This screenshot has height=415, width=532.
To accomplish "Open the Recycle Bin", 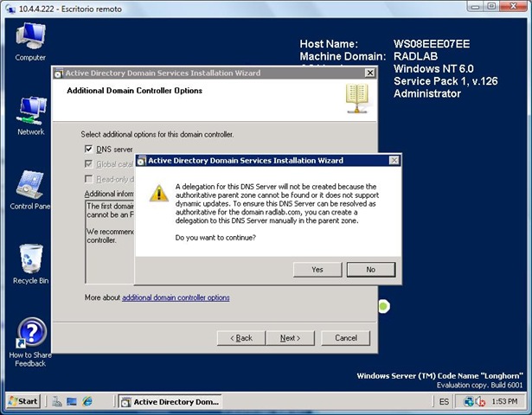I will (x=30, y=260).
